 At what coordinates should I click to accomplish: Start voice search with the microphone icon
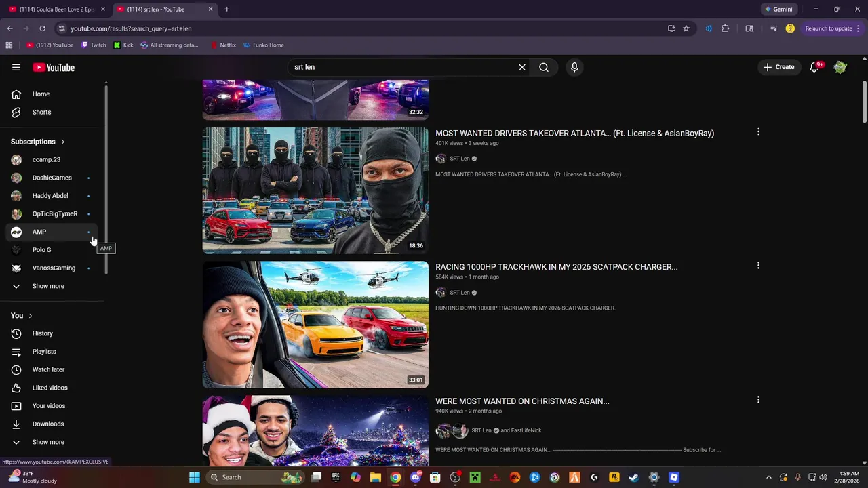(574, 67)
